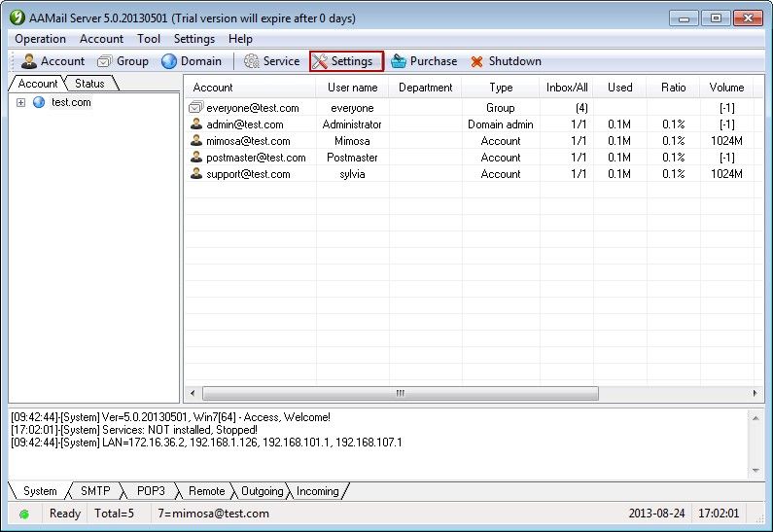Click the user icon beside postmaster@test.com
This screenshot has width=773, height=532.
196,157
